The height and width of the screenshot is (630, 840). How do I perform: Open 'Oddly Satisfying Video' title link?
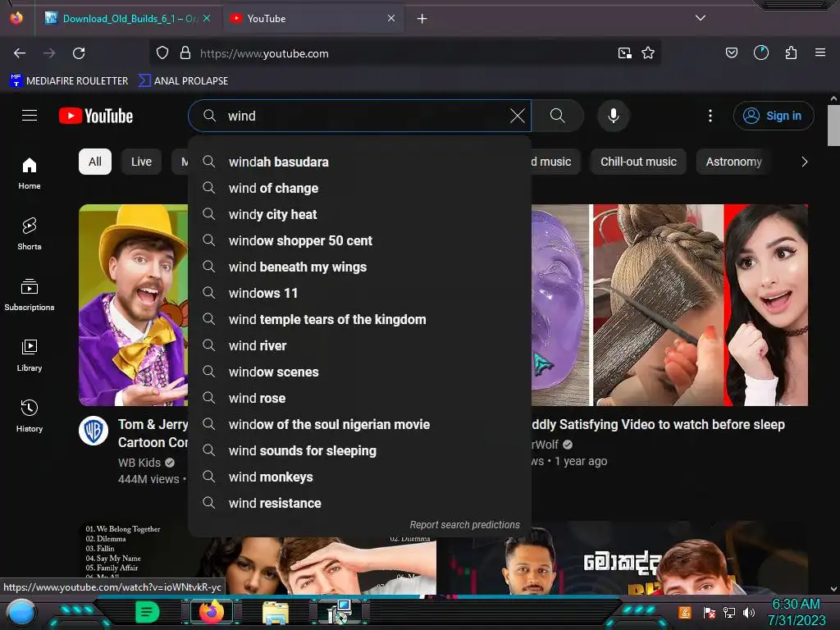(x=658, y=424)
